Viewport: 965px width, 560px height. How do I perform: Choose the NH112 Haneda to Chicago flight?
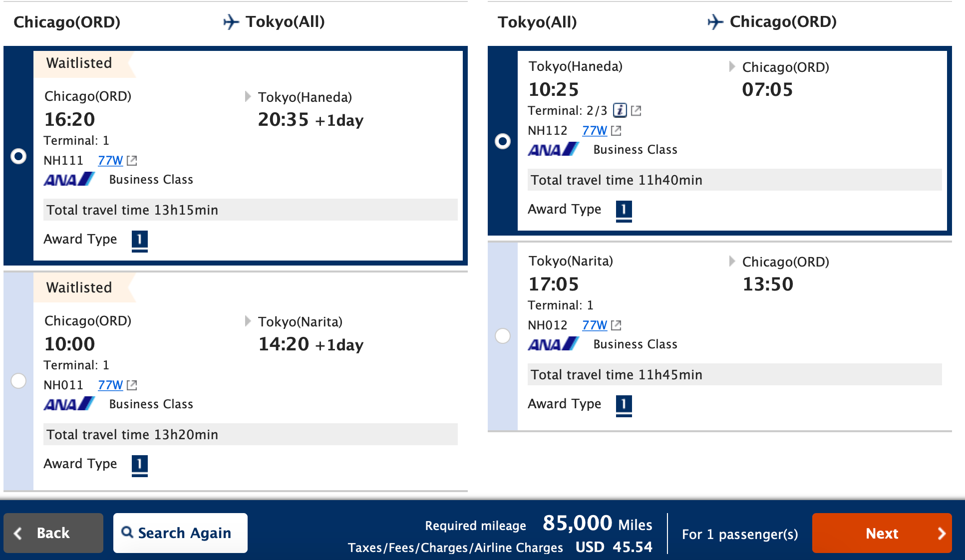(503, 141)
